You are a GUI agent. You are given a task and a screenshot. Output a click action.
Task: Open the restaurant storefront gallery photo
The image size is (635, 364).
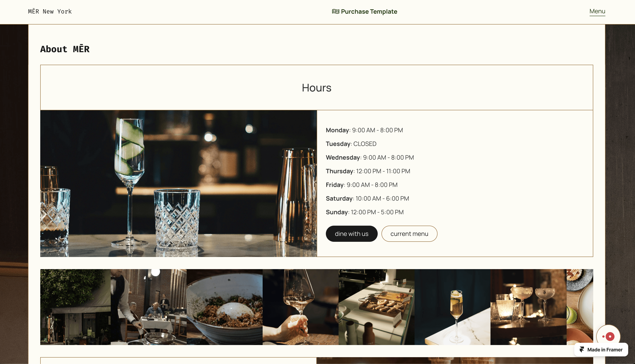click(x=75, y=307)
